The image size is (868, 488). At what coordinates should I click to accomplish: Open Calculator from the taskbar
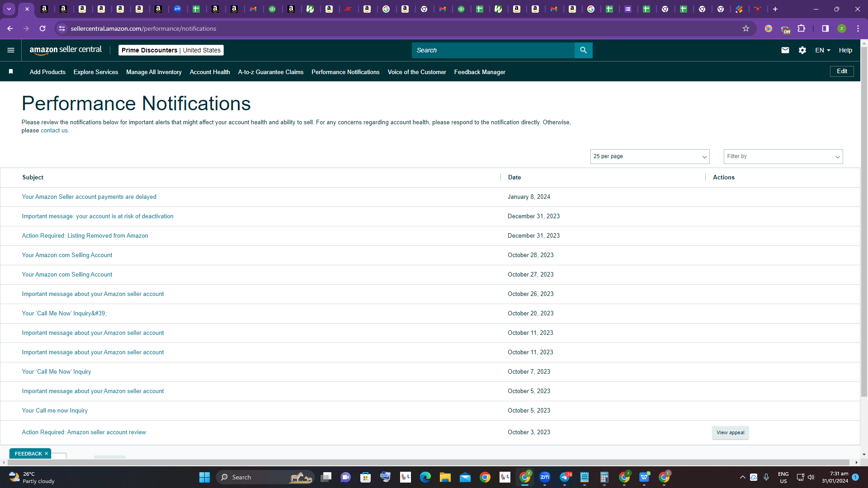pyautogui.click(x=604, y=477)
